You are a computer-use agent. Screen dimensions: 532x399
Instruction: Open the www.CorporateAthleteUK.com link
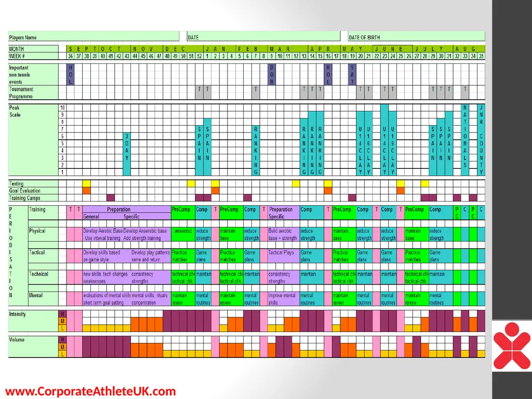(90, 391)
